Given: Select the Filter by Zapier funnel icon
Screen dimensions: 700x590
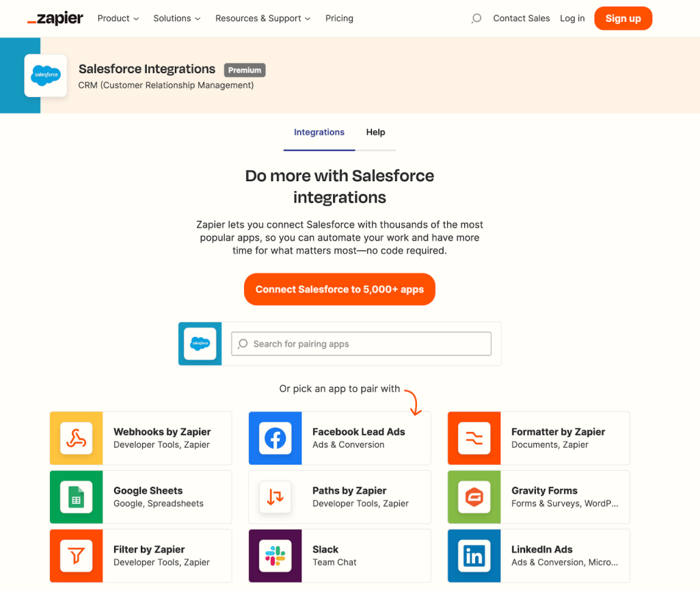Looking at the screenshot, I should (77, 556).
